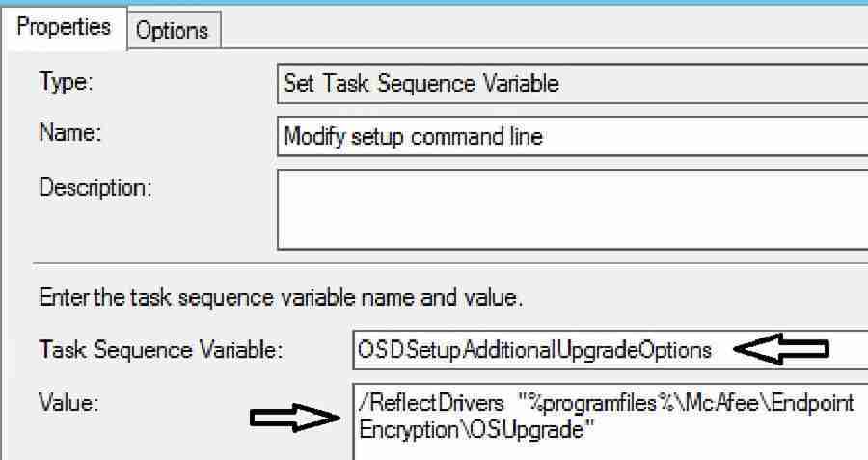Viewport: 868px width, 460px height.
Task: Click the Type field showing Set Task Sequence Variable
Action: [x=571, y=83]
